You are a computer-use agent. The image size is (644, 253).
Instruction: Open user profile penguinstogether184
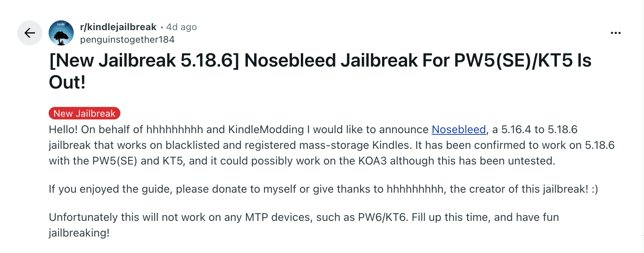pos(127,40)
